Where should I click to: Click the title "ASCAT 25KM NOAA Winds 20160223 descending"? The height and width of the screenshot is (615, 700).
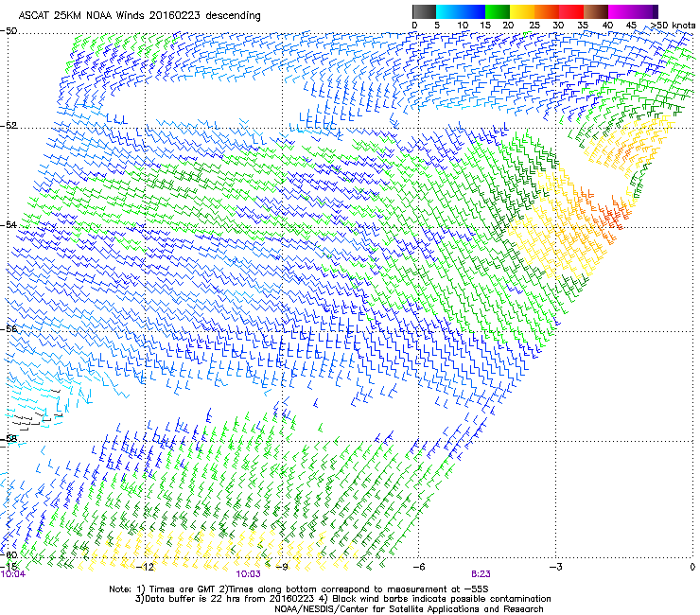pyautogui.click(x=139, y=15)
